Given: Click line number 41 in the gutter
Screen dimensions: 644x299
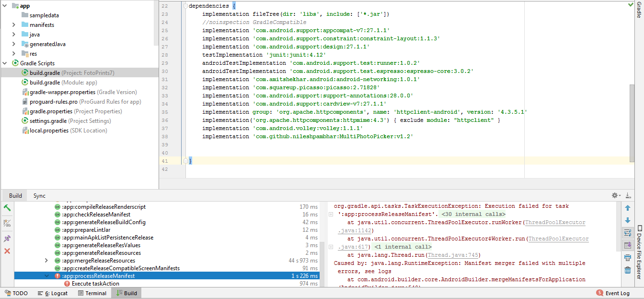Looking at the screenshot, I should click(165, 161).
